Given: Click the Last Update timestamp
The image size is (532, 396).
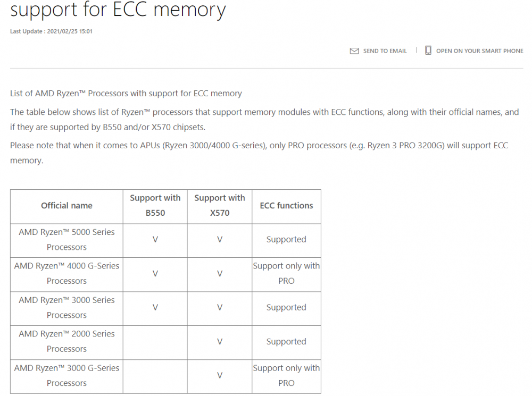Looking at the screenshot, I should 51,31.
